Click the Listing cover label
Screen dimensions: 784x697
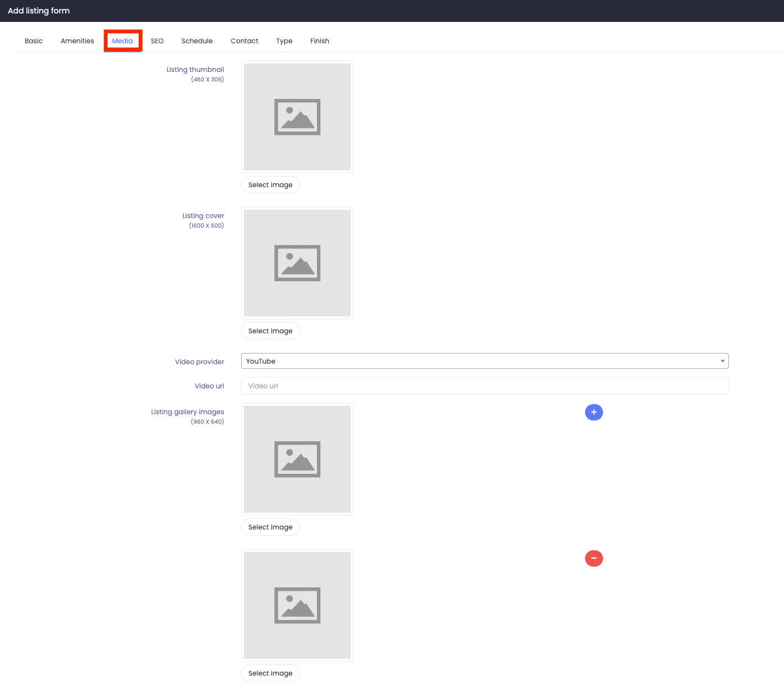203,216
